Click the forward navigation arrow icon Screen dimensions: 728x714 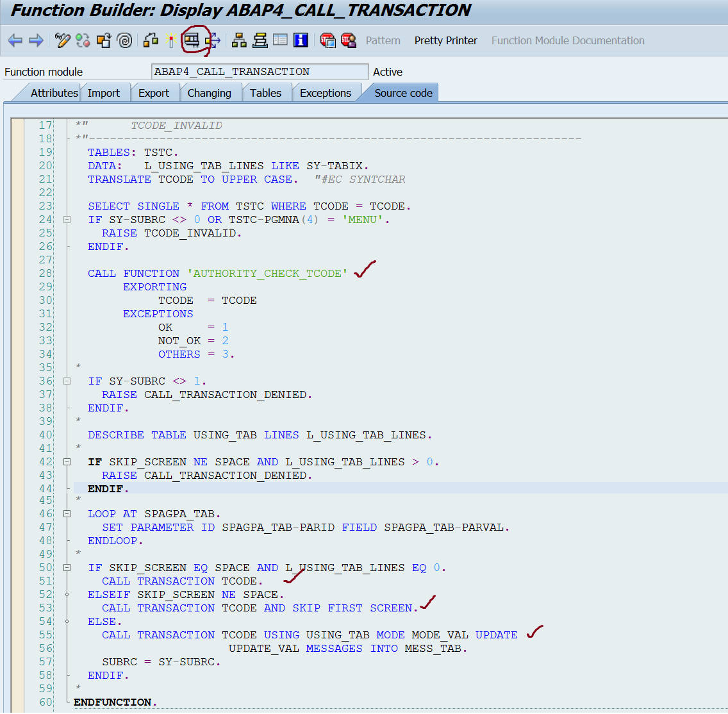click(36, 40)
